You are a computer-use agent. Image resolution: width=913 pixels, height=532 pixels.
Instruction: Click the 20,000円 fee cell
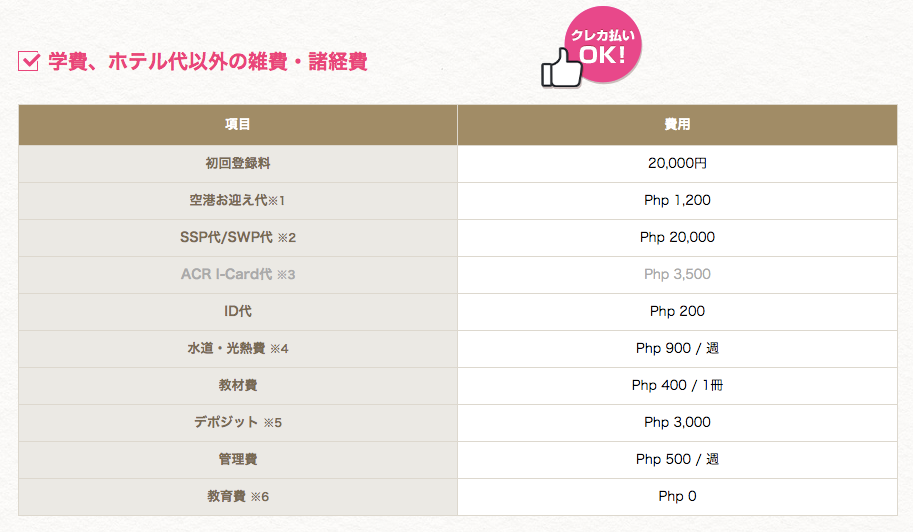[x=677, y=164]
